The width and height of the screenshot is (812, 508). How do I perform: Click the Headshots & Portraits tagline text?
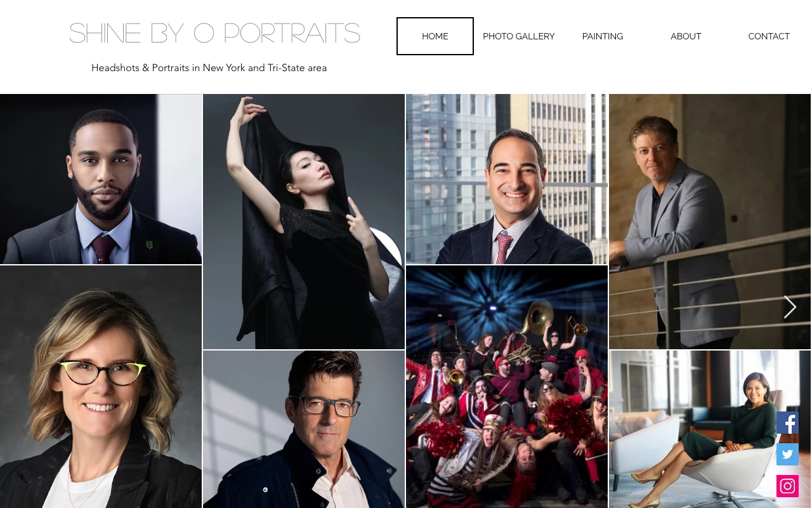click(209, 68)
